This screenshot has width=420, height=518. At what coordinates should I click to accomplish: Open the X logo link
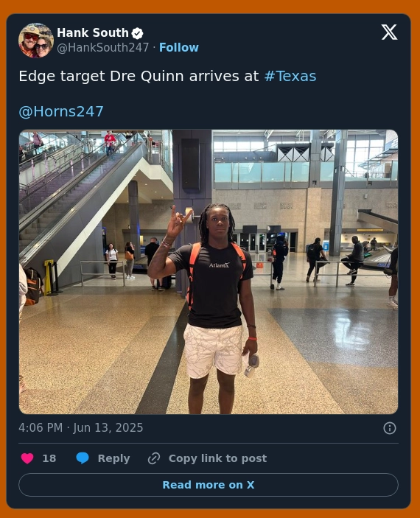[389, 32]
